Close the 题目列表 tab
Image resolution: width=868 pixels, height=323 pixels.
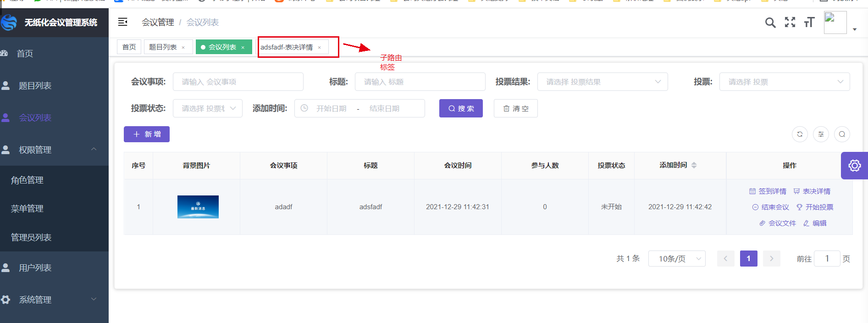pyautogui.click(x=183, y=48)
